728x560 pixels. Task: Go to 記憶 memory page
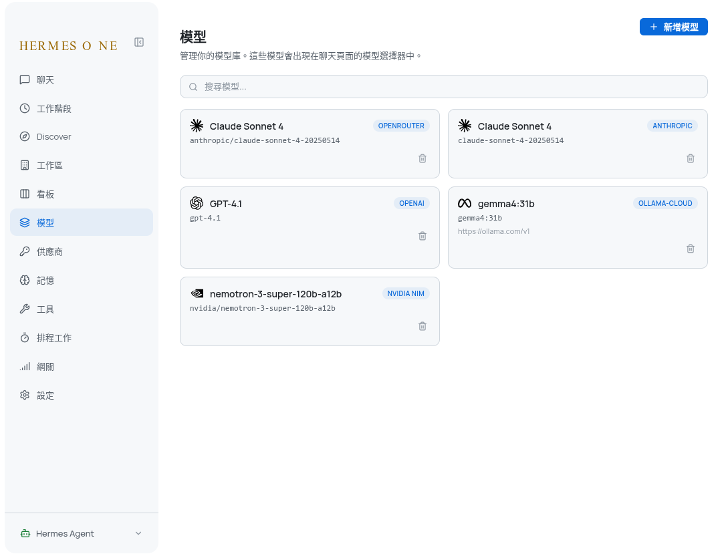coord(82,280)
